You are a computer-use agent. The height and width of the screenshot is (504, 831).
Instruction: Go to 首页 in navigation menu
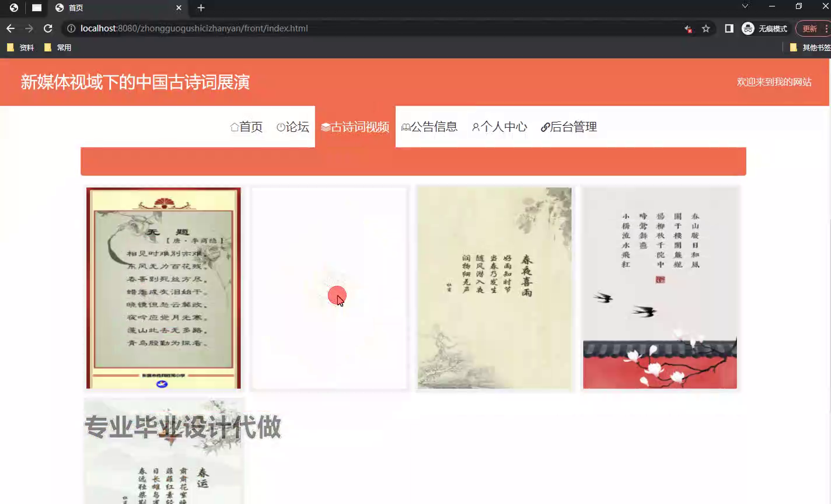246,127
